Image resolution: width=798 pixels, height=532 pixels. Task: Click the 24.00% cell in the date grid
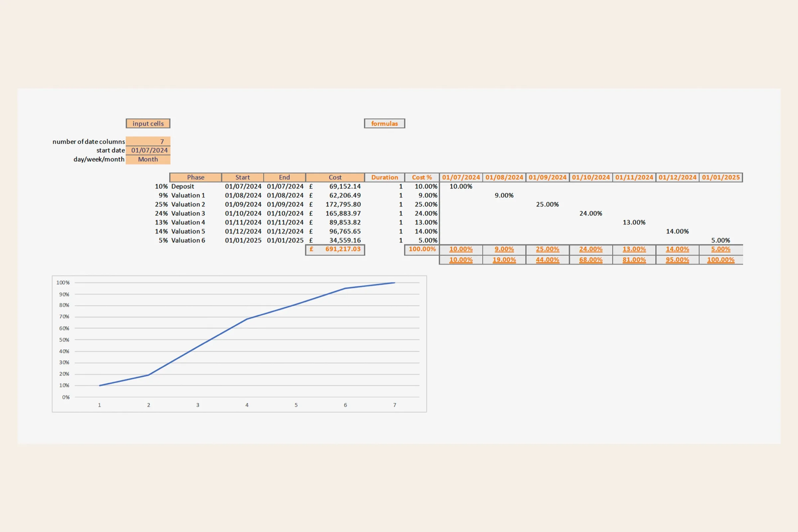[591, 213]
